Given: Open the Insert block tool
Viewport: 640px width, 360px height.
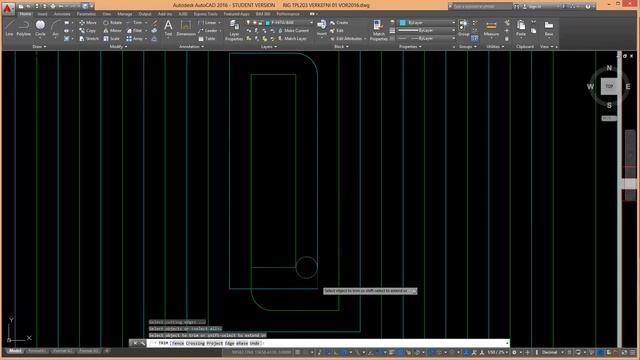Looking at the screenshot, I should [322, 28].
